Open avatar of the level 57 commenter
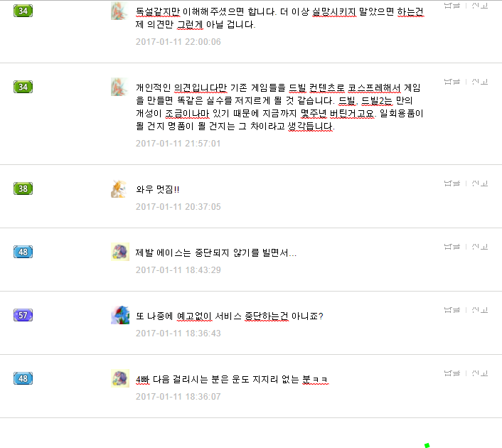Image resolution: width=502 pixels, height=448 pixels. [120, 315]
